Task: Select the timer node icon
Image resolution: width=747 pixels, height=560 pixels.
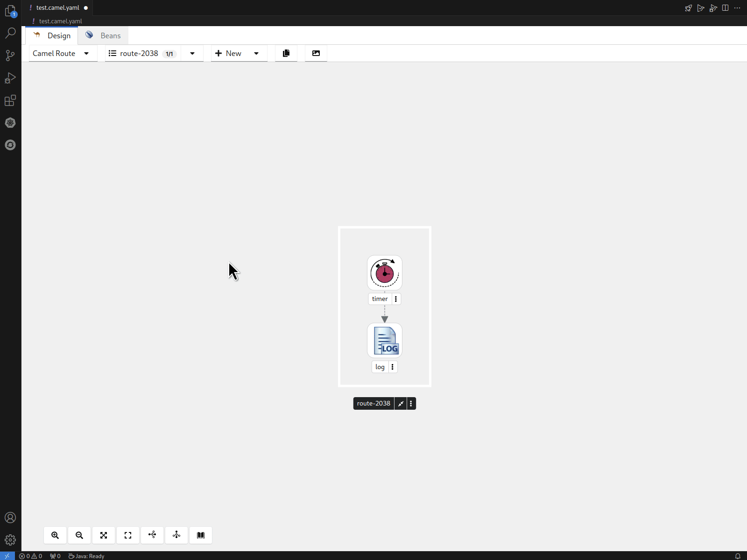Action: [384, 273]
